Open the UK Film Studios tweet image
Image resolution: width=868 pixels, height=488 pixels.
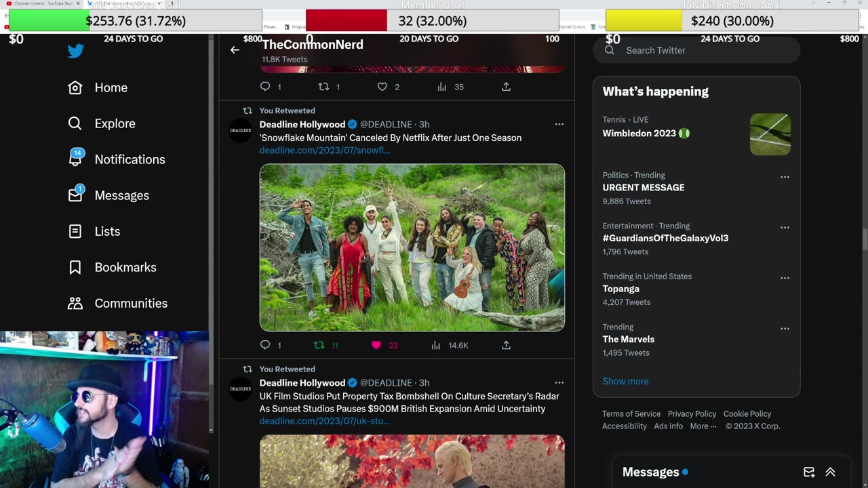pyautogui.click(x=412, y=461)
